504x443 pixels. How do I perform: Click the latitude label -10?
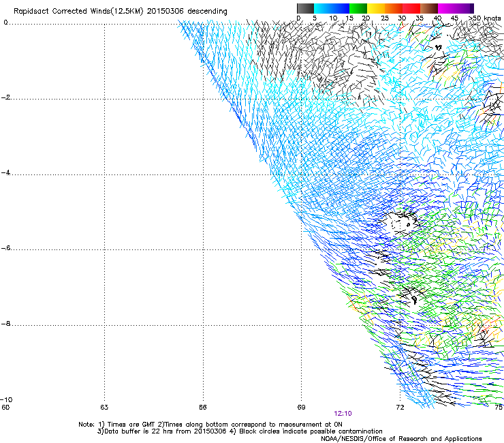click(6, 400)
